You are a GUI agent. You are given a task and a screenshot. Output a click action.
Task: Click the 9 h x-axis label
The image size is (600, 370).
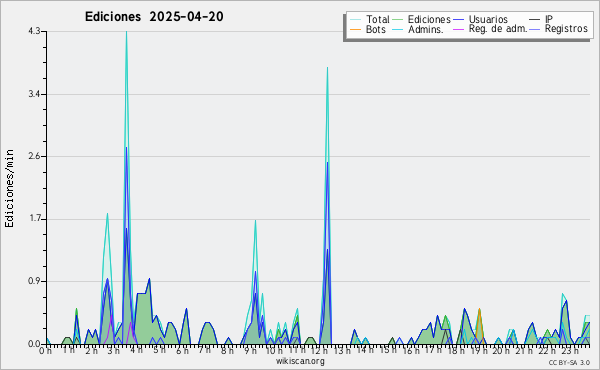click(x=250, y=351)
